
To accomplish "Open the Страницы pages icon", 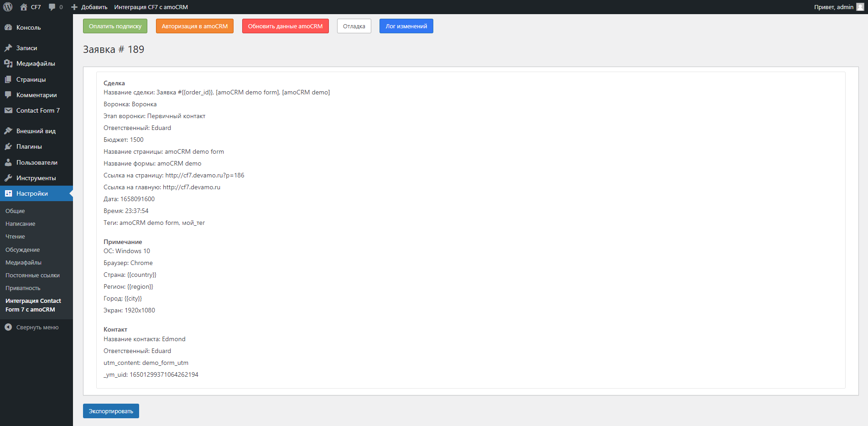I will coord(8,79).
